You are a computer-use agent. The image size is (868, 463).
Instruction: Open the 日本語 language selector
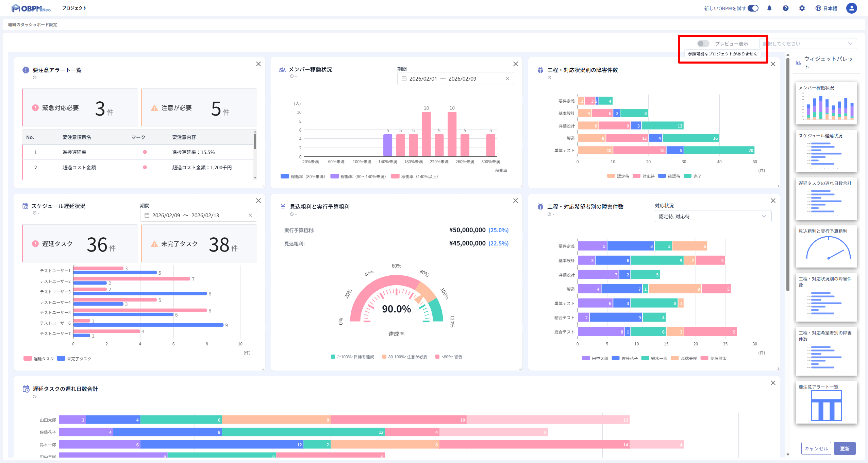click(x=827, y=8)
